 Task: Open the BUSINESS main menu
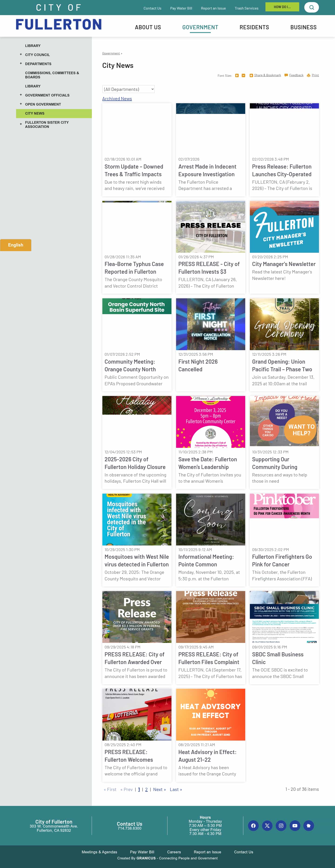click(303, 27)
